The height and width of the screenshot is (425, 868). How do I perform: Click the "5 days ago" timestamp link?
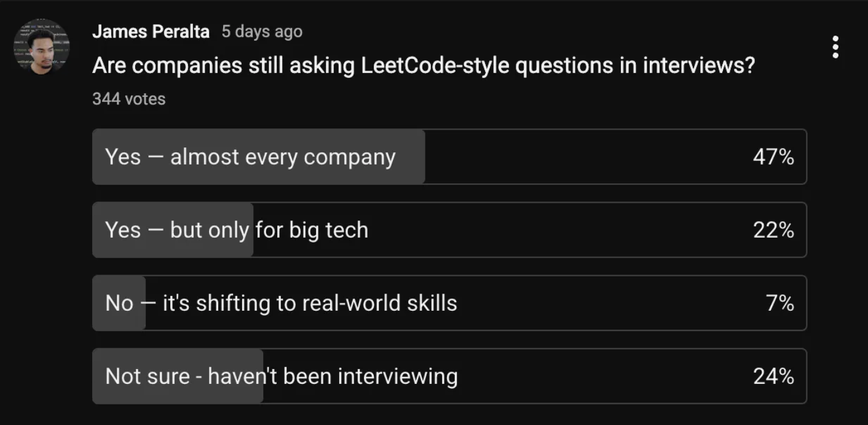[x=262, y=31]
